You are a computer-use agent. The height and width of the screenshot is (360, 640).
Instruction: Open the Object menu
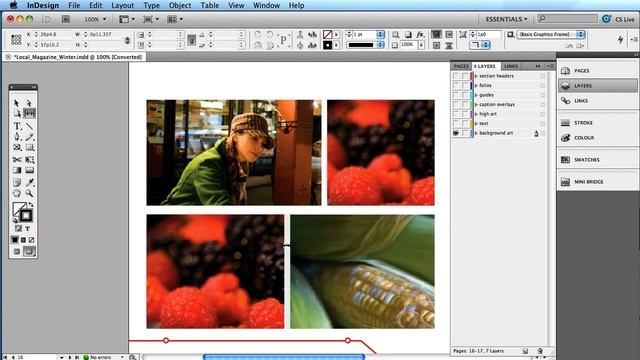(180, 5)
